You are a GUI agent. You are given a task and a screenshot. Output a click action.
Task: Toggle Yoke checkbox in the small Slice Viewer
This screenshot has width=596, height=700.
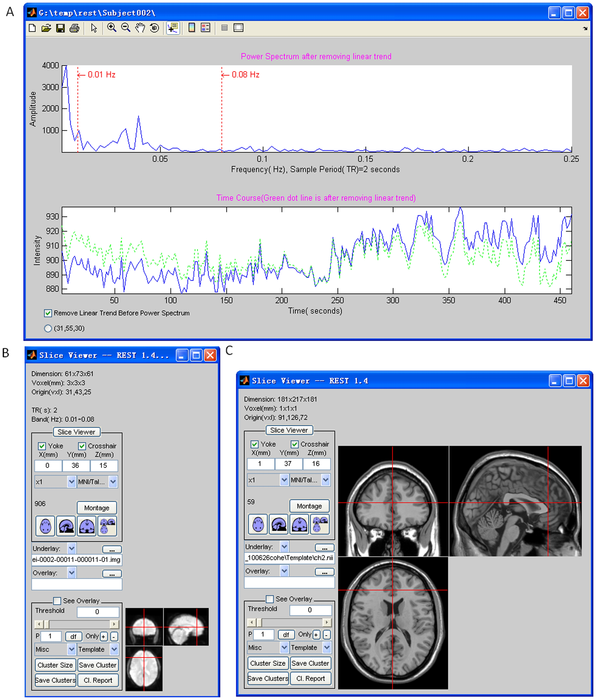click(x=42, y=446)
